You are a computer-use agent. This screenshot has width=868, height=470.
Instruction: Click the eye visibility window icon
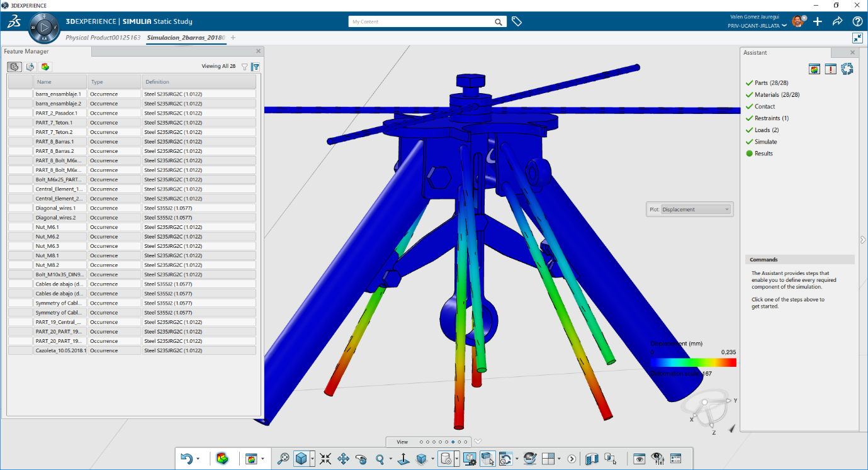click(640, 459)
